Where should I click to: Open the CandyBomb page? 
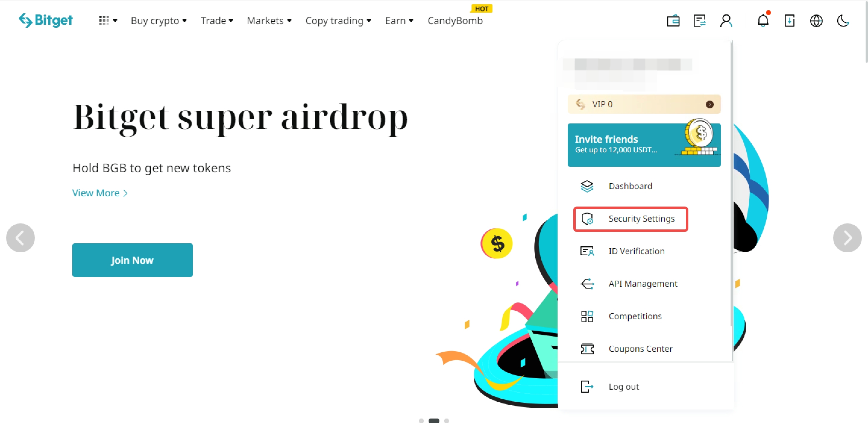point(455,20)
